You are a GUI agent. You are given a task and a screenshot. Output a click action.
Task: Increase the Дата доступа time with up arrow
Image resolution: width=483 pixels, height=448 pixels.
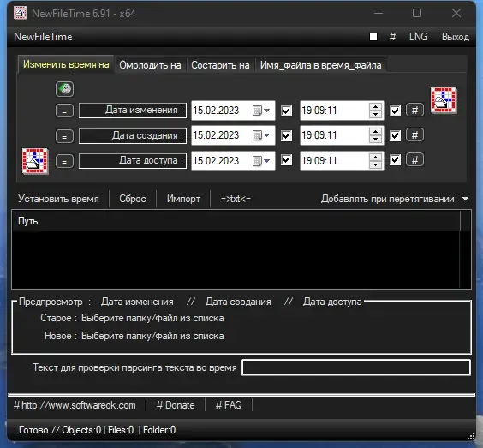click(x=375, y=157)
